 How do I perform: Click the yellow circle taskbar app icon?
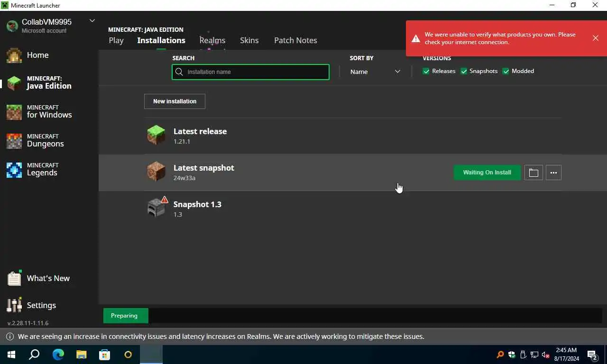(128, 355)
